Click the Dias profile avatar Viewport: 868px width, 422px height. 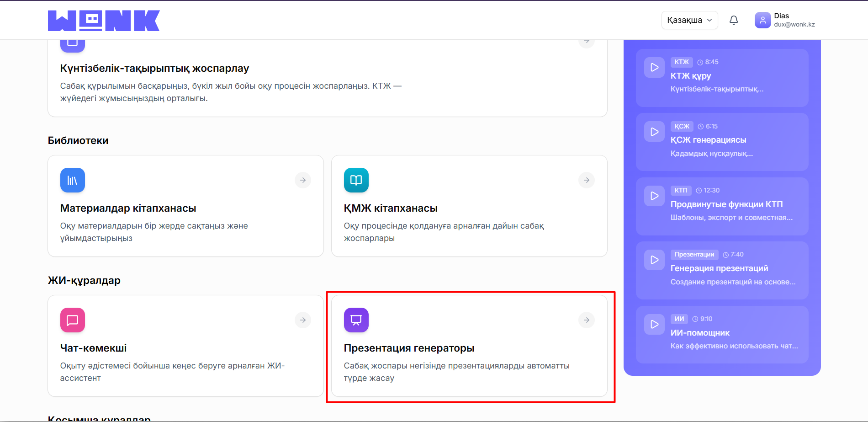[x=762, y=20]
